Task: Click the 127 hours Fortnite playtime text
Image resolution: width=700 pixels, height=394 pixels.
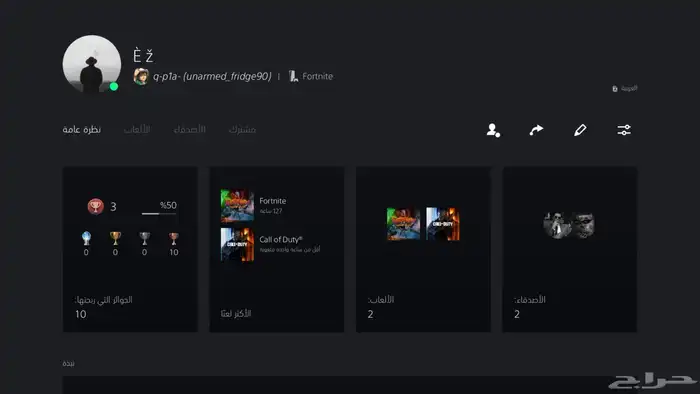Action: point(271,211)
